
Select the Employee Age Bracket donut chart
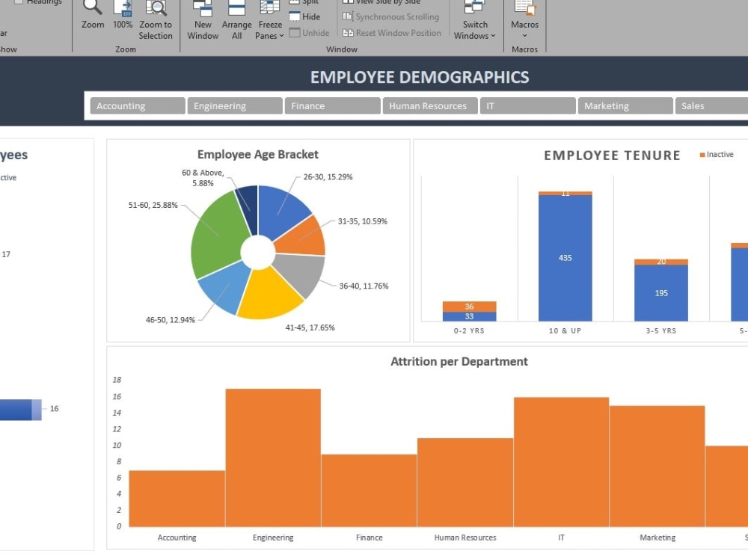pyautogui.click(x=258, y=247)
